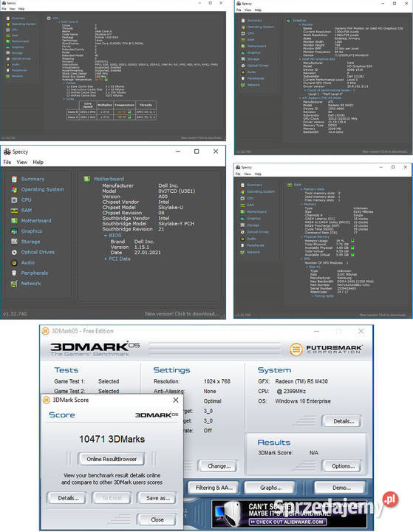Click Online ResultBrowser in 3DMark Score dialog
This screenshot has height=532, width=413.
(x=112, y=459)
